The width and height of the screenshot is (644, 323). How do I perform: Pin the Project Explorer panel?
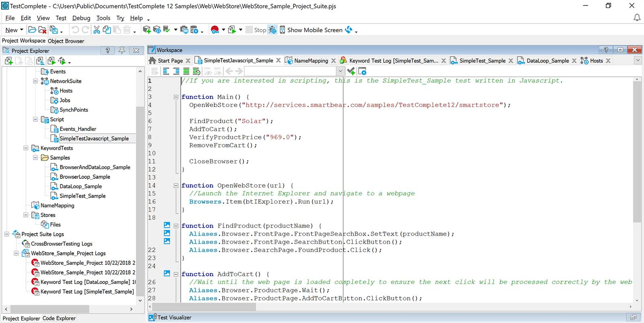pos(122,50)
